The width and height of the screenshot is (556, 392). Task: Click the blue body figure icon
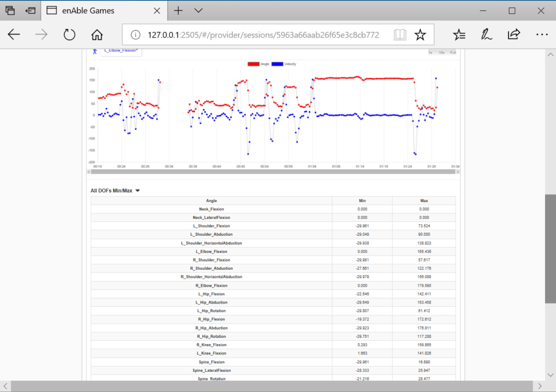click(x=94, y=52)
